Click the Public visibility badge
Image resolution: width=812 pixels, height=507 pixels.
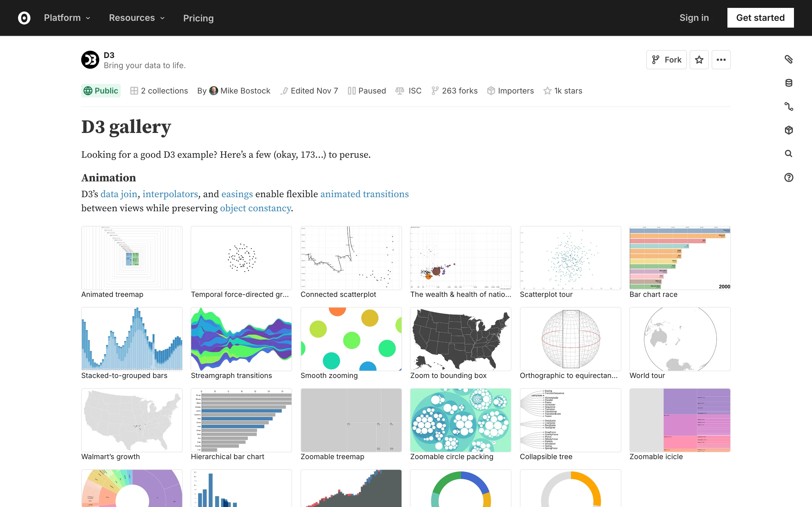point(101,91)
